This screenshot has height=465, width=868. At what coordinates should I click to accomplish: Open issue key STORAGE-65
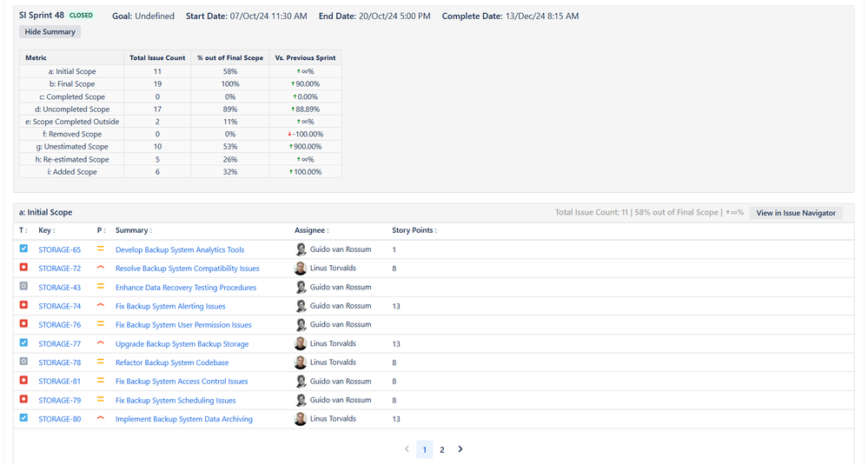pos(59,249)
